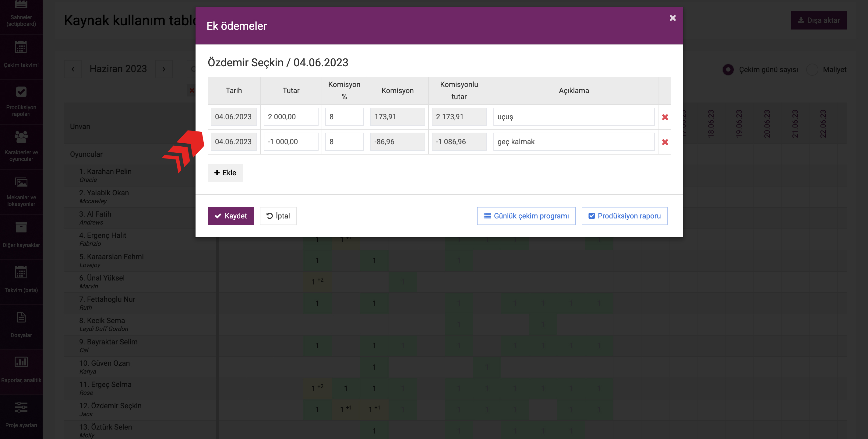Edit Komisyon % field of uçuş row
Image resolution: width=868 pixels, height=439 pixels.
click(x=344, y=117)
